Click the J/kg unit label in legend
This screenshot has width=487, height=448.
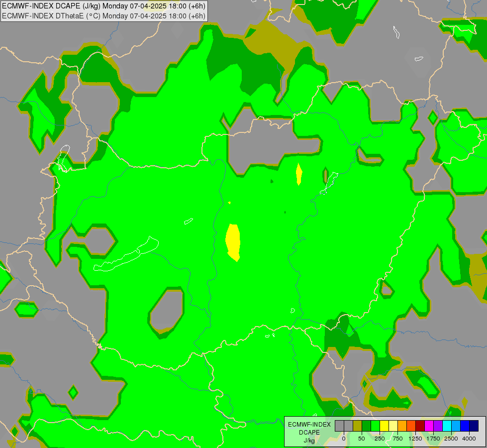click(x=309, y=441)
